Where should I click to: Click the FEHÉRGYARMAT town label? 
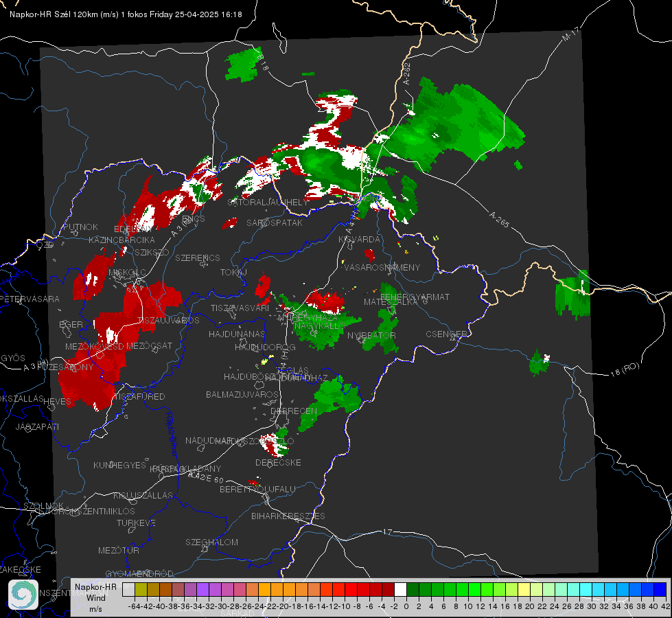pyautogui.click(x=415, y=297)
